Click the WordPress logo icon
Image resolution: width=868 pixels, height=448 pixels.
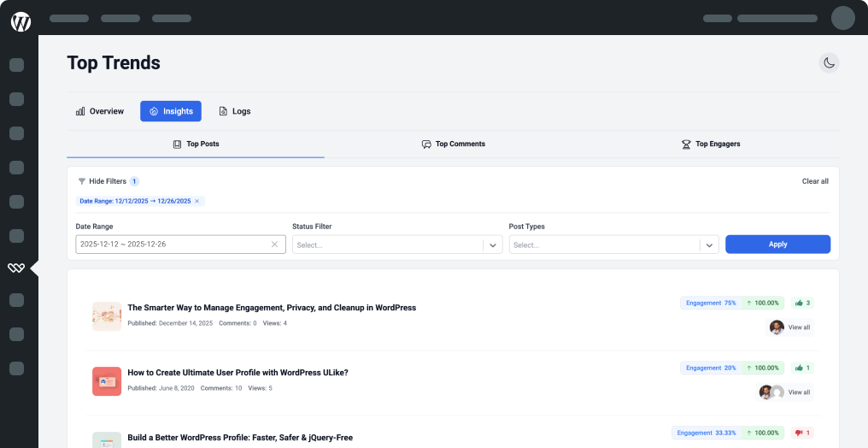[x=21, y=22]
